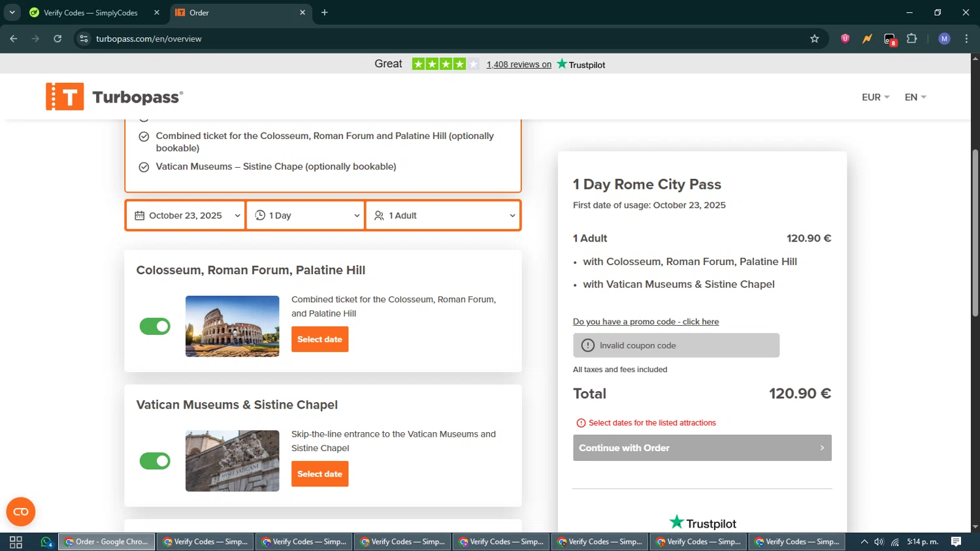Open the uBlock shield extension icon
This screenshot has width=980, height=551.
(x=845, y=39)
